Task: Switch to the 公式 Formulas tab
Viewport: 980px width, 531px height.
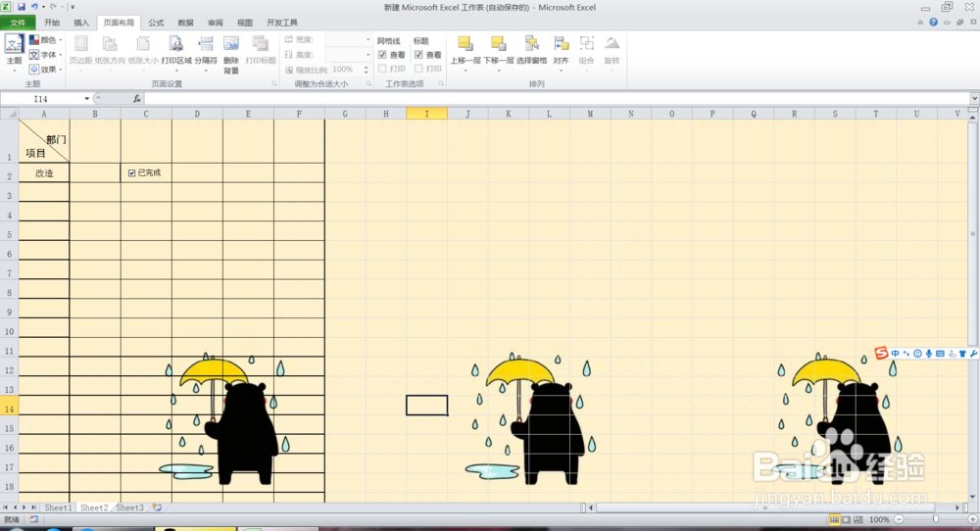Action: pos(156,23)
